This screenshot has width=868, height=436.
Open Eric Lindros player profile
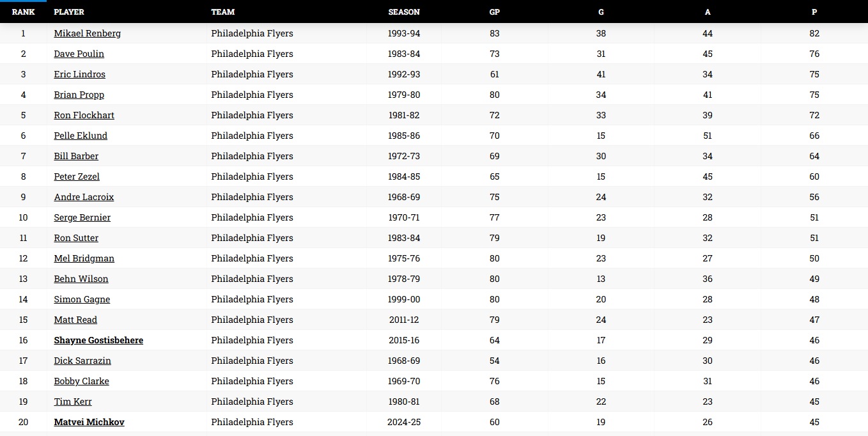[79, 74]
